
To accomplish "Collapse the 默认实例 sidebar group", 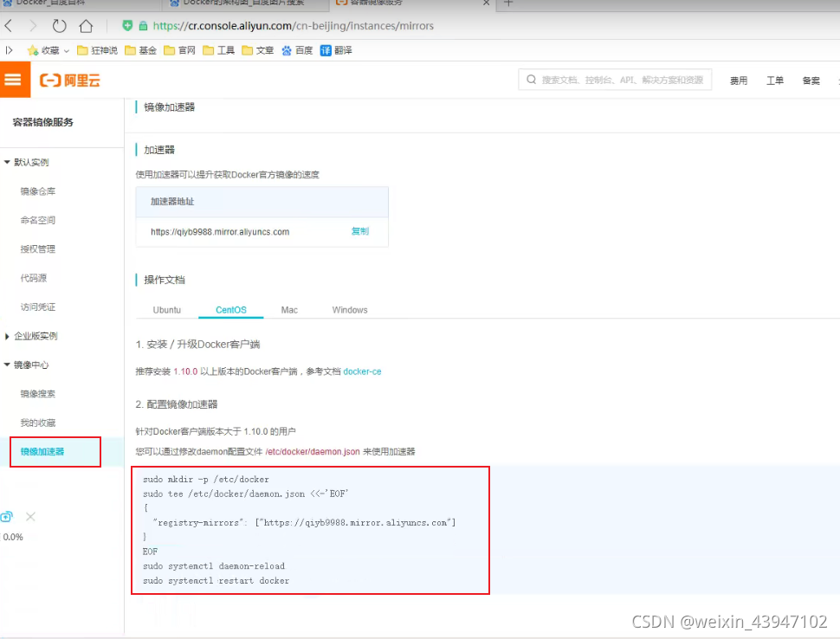I will [27, 162].
